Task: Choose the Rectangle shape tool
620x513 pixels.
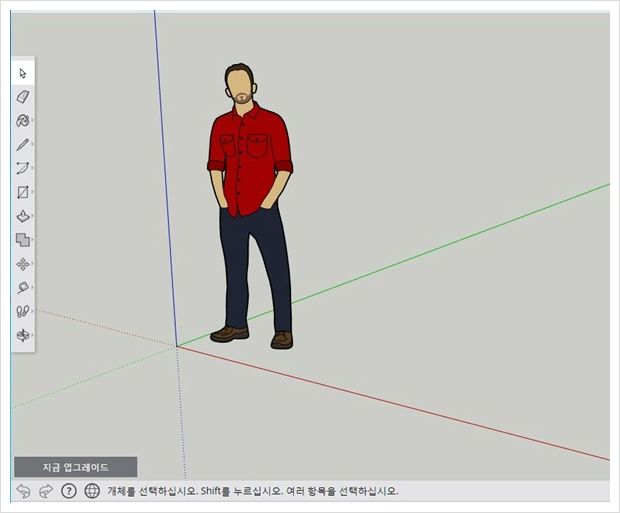Action: (x=23, y=192)
